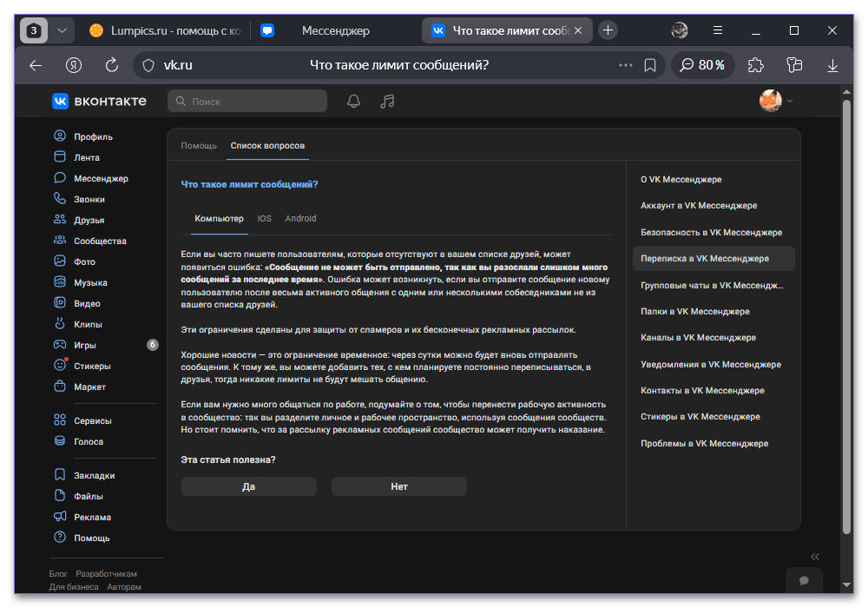Open VK notifications bell icon
868x608 pixels.
pyautogui.click(x=354, y=102)
